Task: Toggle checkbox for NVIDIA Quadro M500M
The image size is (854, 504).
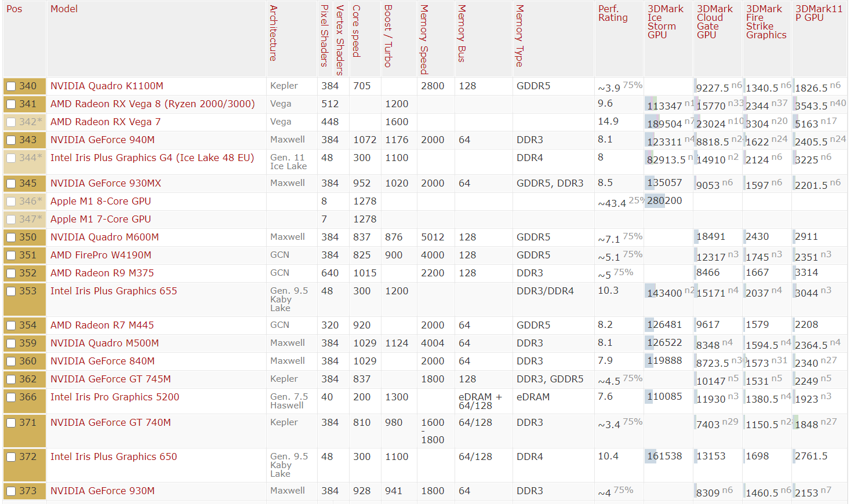Action: pyautogui.click(x=11, y=344)
